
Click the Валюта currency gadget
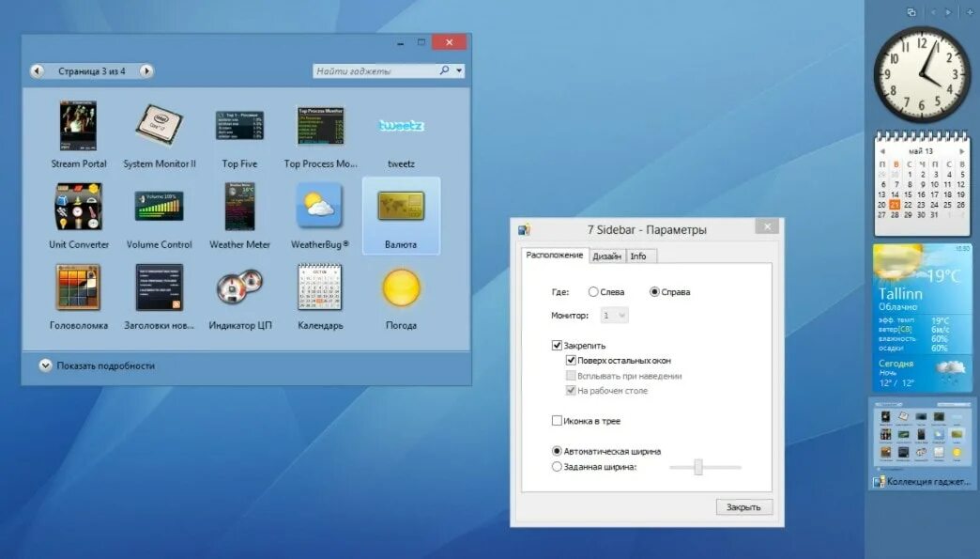click(x=401, y=215)
